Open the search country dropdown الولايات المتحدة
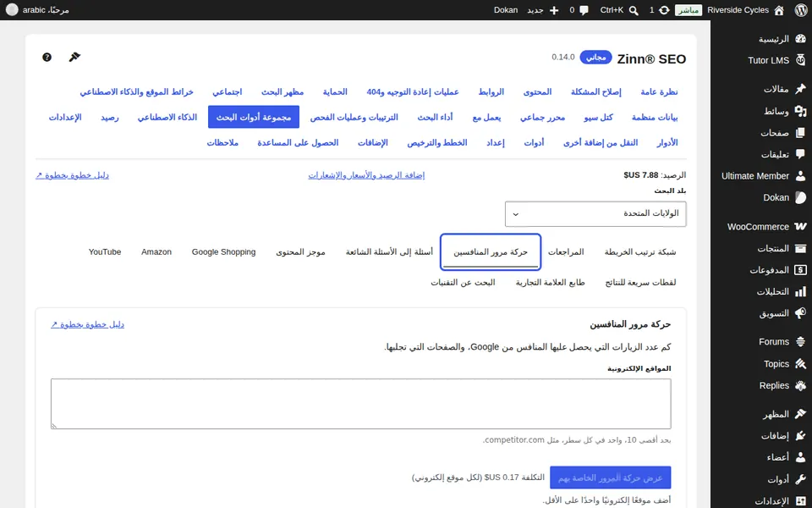812x508 pixels. [x=595, y=214]
